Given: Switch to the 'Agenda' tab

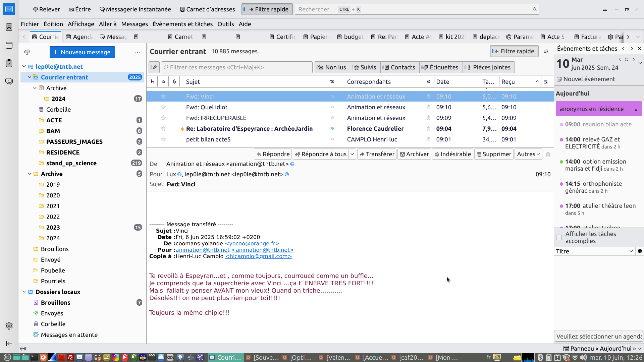Looking at the screenshot, I should pyautogui.click(x=79, y=37).
